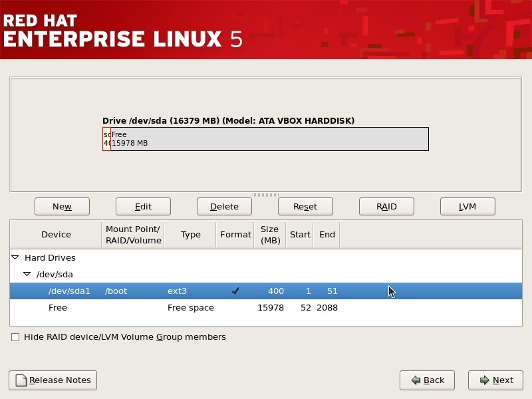Click the /boot mount point cell
Screen dimensions: 532x399
tap(116, 291)
